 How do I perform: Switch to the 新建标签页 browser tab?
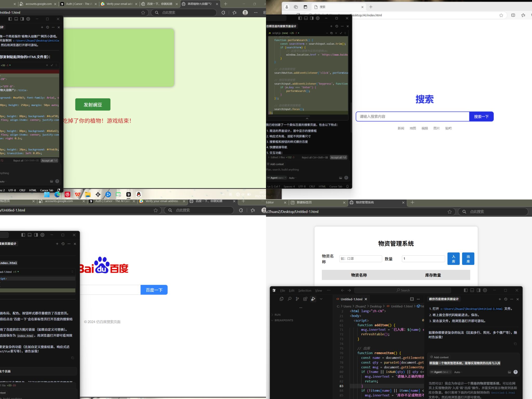pos(304,202)
